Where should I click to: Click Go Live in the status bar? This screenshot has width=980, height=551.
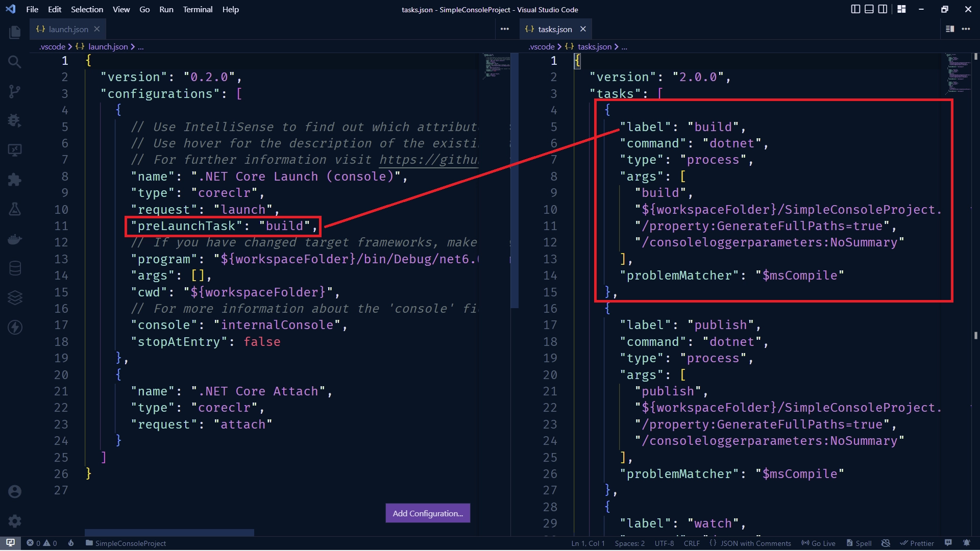(818, 543)
